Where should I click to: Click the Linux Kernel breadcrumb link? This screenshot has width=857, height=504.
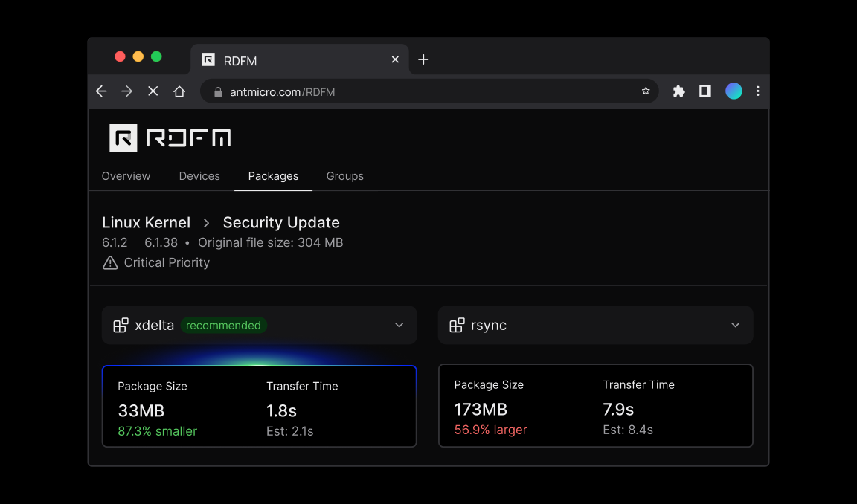(x=146, y=222)
